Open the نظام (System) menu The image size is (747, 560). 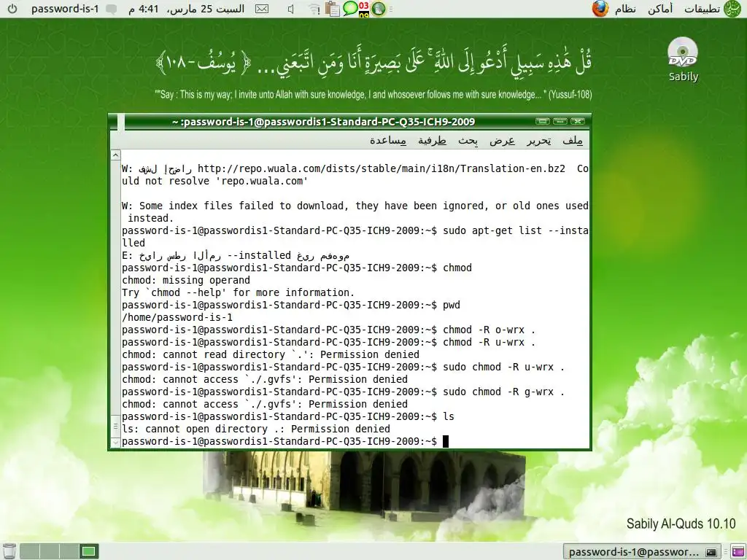[625, 9]
